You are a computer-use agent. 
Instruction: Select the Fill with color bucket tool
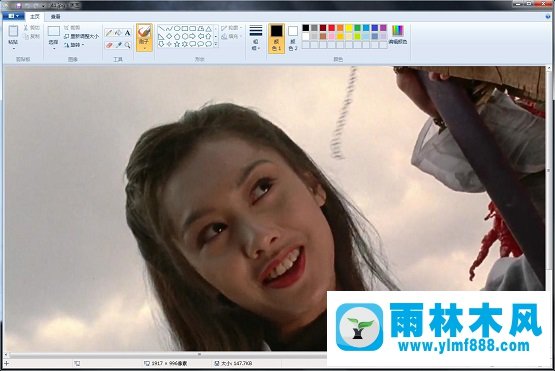118,33
